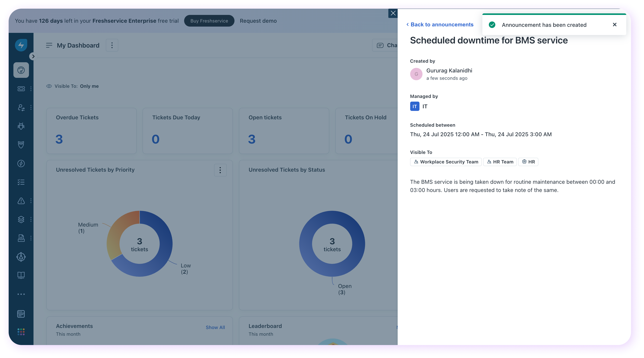Go back to announcements

pos(440,24)
